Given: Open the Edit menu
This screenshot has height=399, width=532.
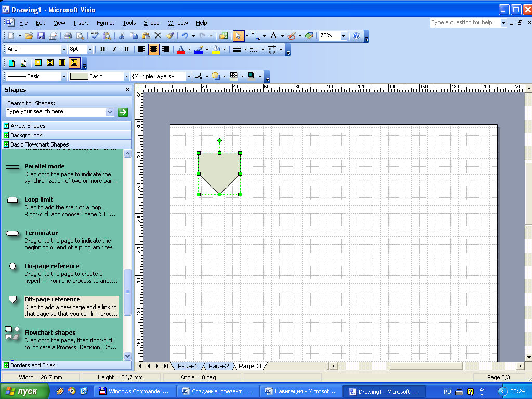Looking at the screenshot, I should 41,23.
